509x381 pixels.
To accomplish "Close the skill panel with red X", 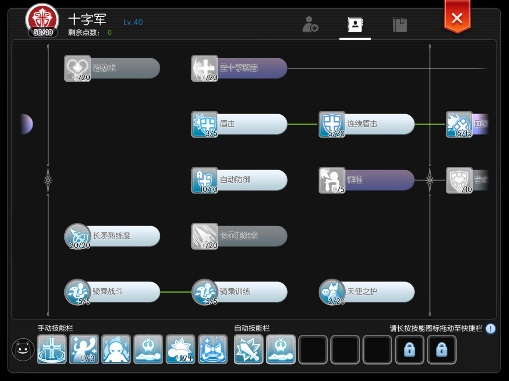I will coord(457,18).
